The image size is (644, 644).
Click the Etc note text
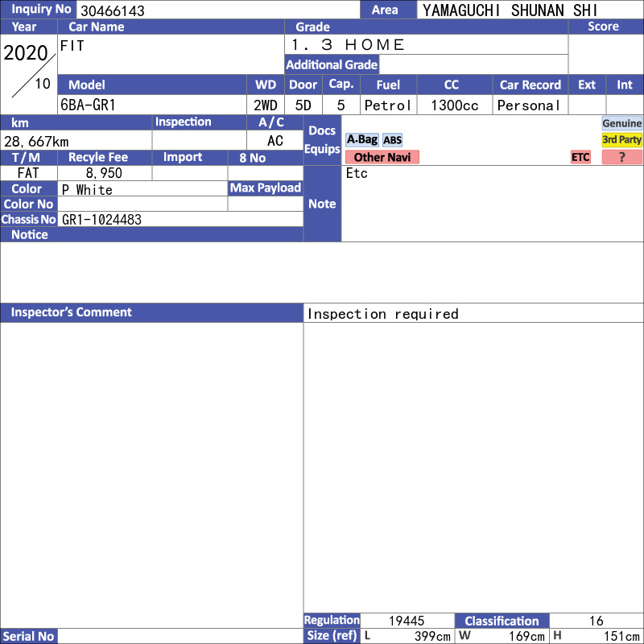pos(357,173)
